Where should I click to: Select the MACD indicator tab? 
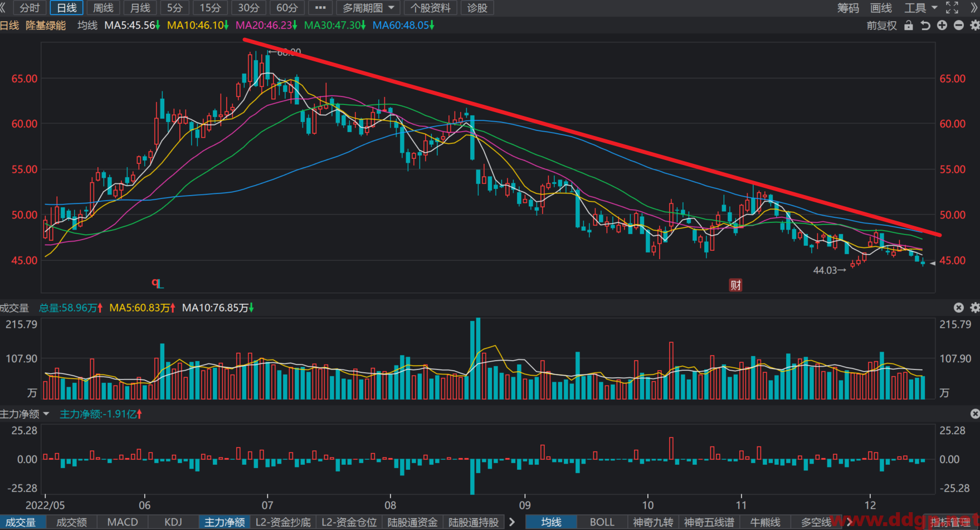point(123,522)
